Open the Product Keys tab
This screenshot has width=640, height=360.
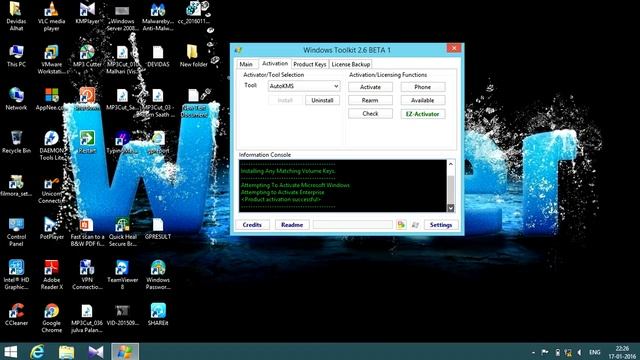pyautogui.click(x=309, y=64)
